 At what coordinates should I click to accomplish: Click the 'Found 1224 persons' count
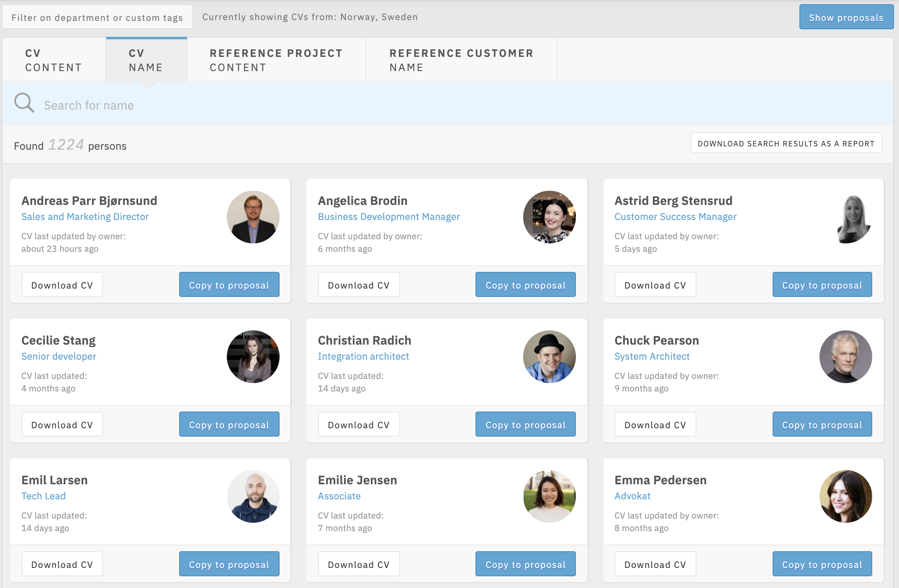point(70,145)
